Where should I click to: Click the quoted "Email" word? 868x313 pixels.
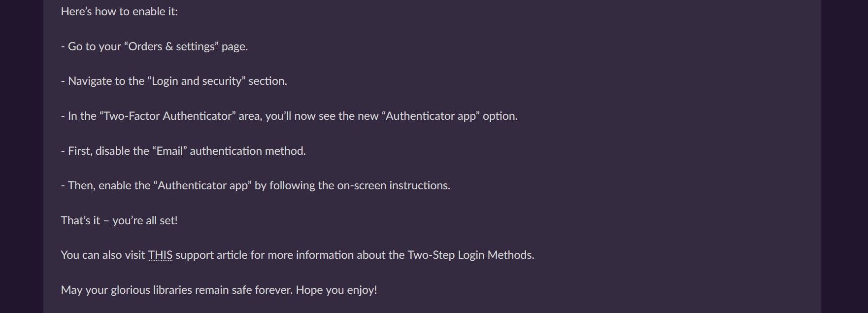(169, 151)
